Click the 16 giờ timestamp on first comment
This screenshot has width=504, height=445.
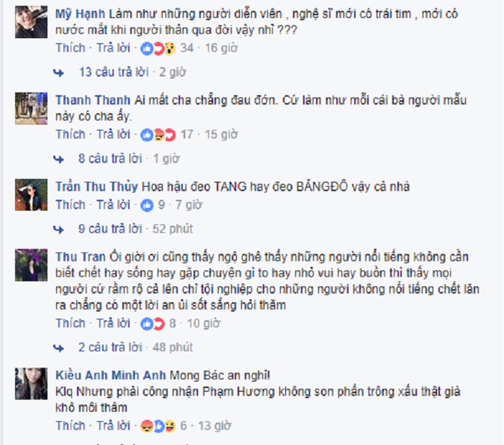(221, 49)
